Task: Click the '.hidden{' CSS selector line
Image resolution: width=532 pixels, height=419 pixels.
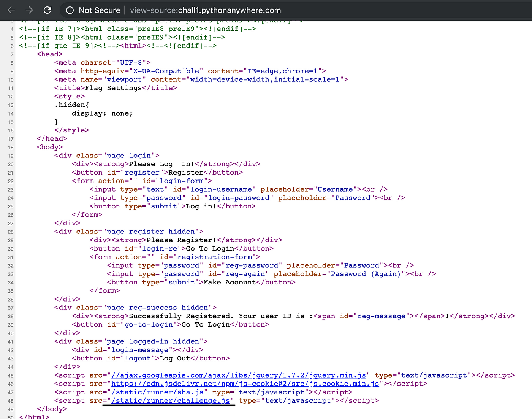Action: tap(72, 105)
